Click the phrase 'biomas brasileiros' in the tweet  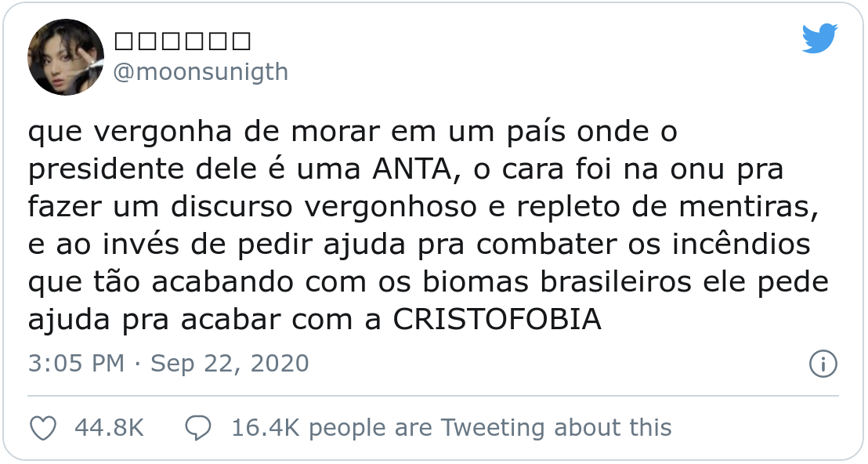tap(557, 282)
